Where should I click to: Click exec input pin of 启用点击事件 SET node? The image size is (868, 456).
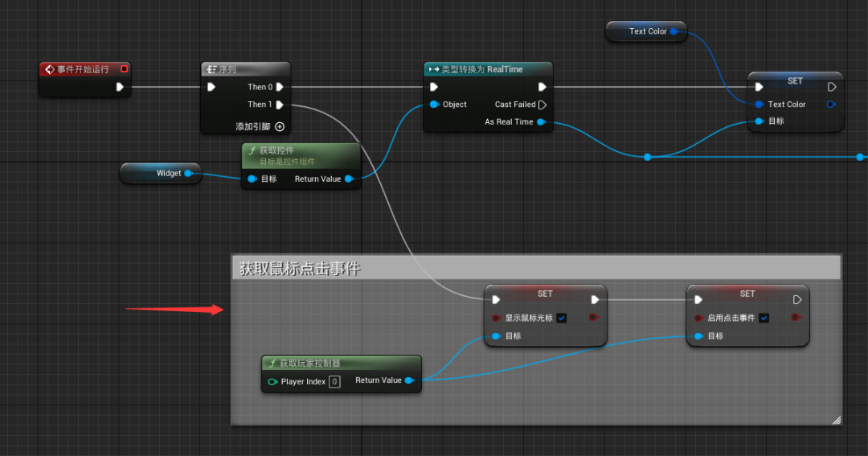(x=698, y=300)
